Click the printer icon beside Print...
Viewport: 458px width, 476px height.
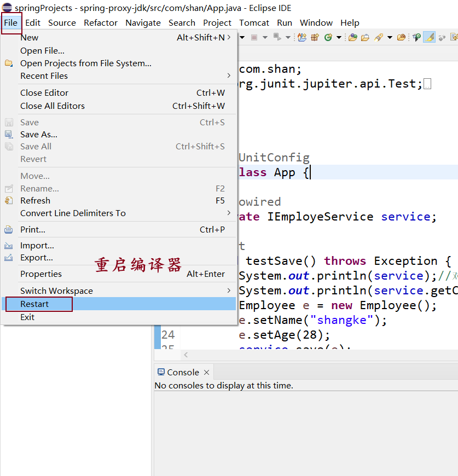pos(9,229)
